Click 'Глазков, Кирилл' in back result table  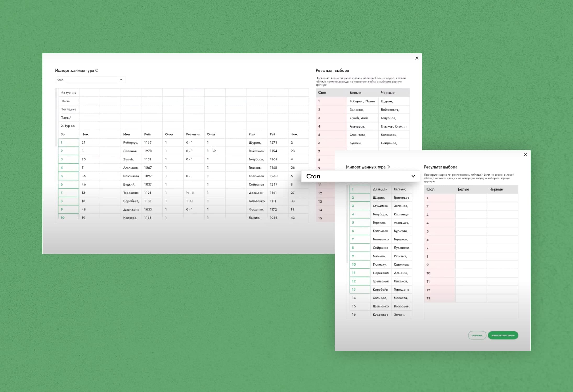[x=394, y=126]
